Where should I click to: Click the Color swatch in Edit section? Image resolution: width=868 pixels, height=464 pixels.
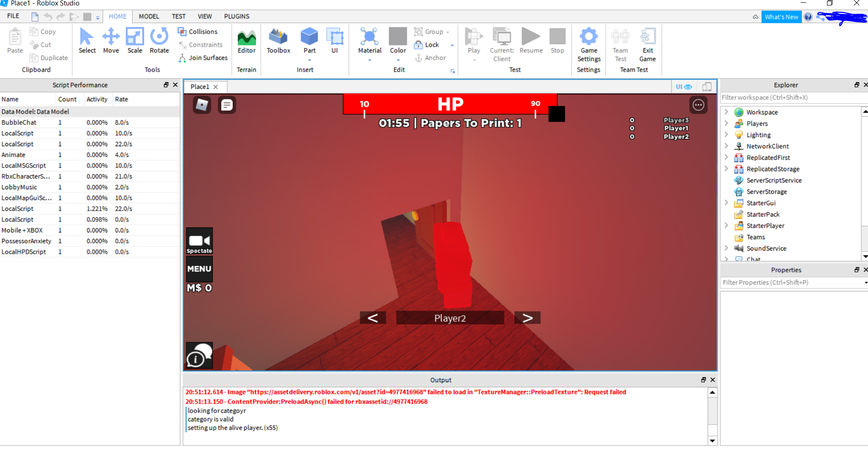click(x=398, y=37)
